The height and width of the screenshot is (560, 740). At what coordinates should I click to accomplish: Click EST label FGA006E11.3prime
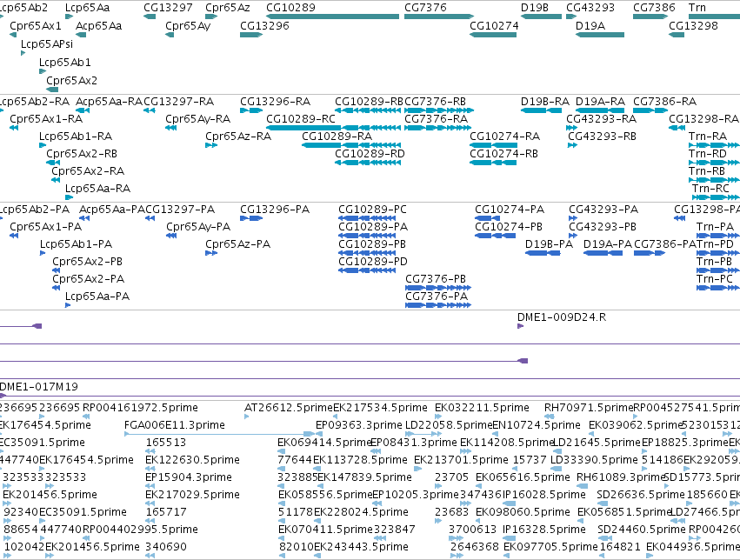[175, 425]
